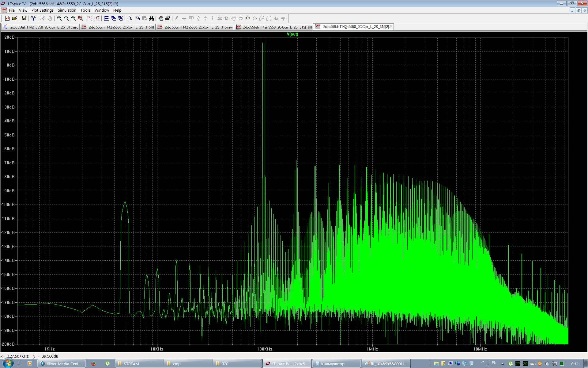The width and height of the screenshot is (588, 368).
Task: Open the File menu
Action: click(x=12, y=10)
